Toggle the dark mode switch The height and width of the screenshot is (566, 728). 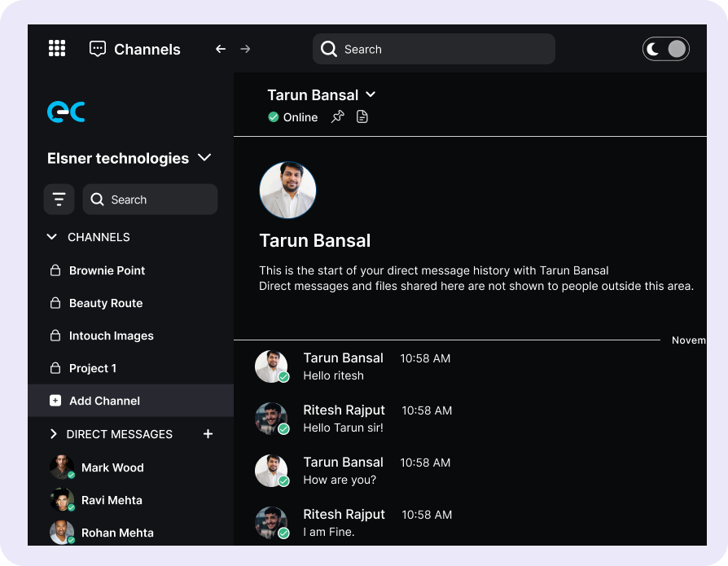pyautogui.click(x=666, y=49)
